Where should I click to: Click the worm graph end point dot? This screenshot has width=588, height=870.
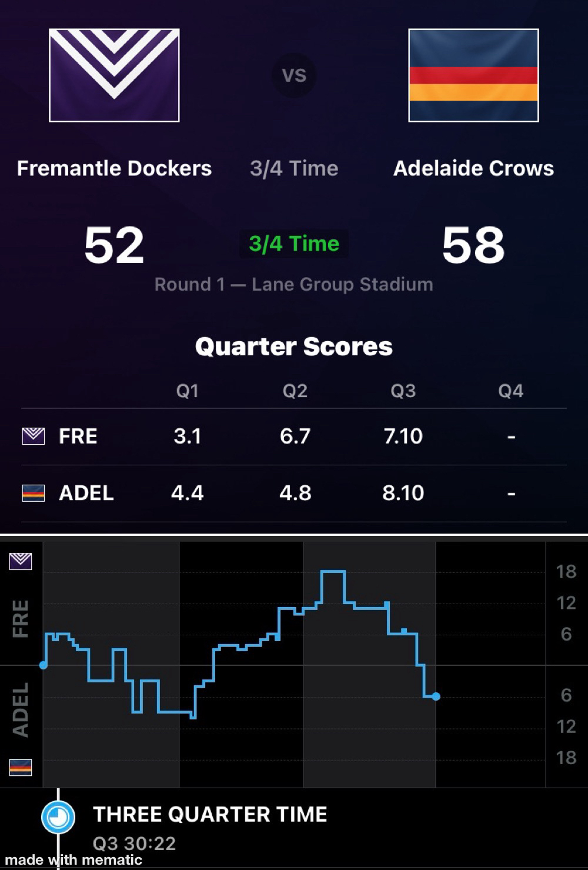436,696
